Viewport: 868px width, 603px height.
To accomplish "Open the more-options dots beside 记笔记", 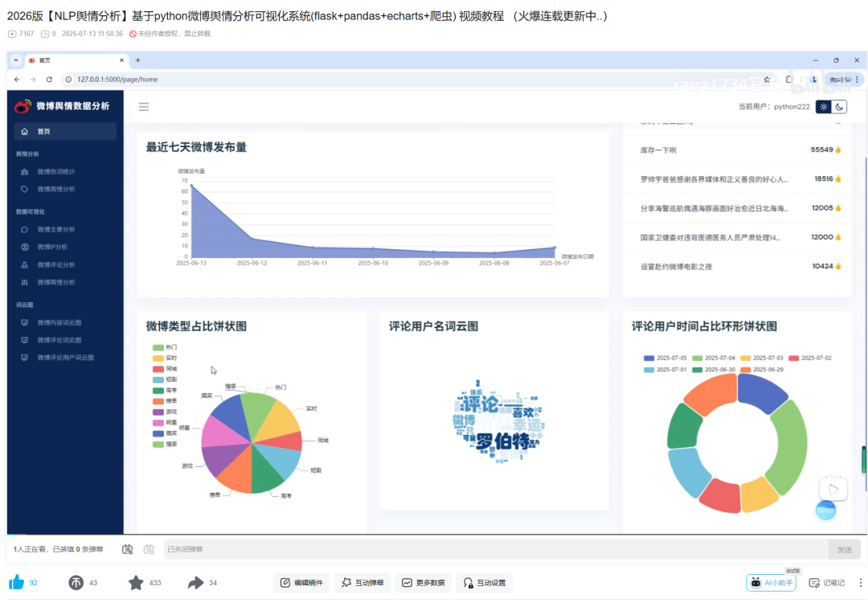I will (x=860, y=583).
